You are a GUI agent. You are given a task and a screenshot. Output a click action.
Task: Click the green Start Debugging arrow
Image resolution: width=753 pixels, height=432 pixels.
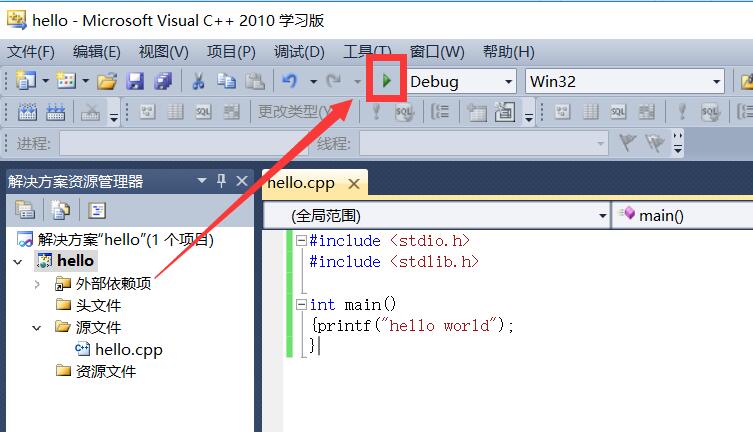click(387, 81)
